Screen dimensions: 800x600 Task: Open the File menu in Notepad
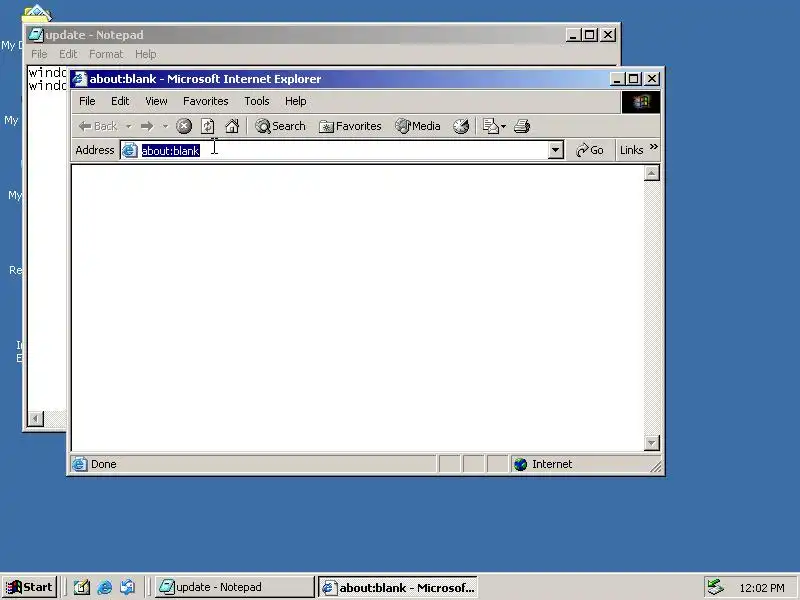(x=39, y=54)
